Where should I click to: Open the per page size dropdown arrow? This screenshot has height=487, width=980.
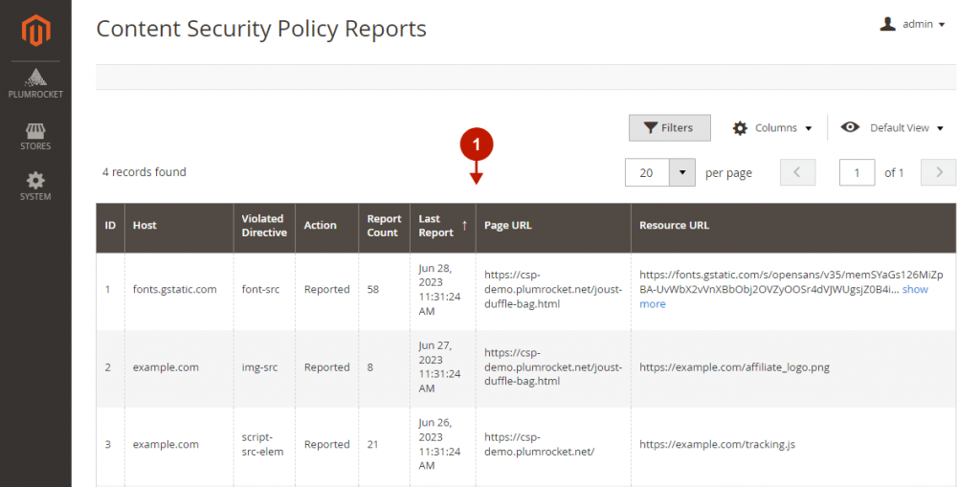click(681, 172)
